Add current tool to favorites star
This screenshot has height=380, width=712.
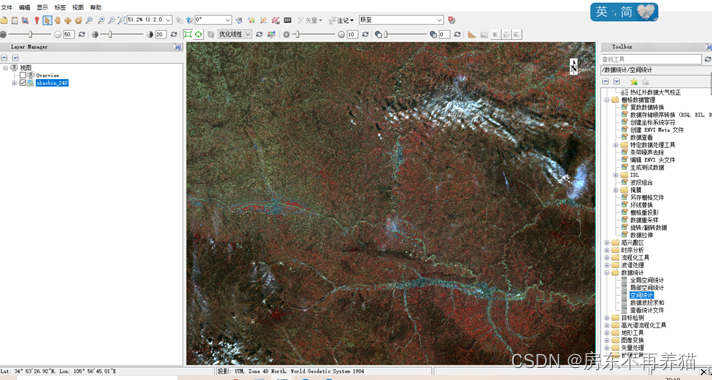[x=634, y=82]
